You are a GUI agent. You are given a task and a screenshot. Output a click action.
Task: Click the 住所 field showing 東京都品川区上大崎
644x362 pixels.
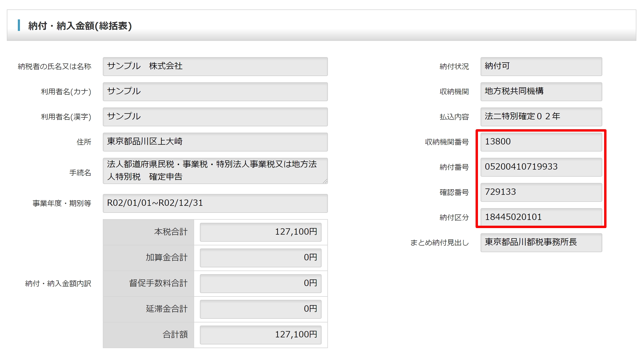coord(215,142)
